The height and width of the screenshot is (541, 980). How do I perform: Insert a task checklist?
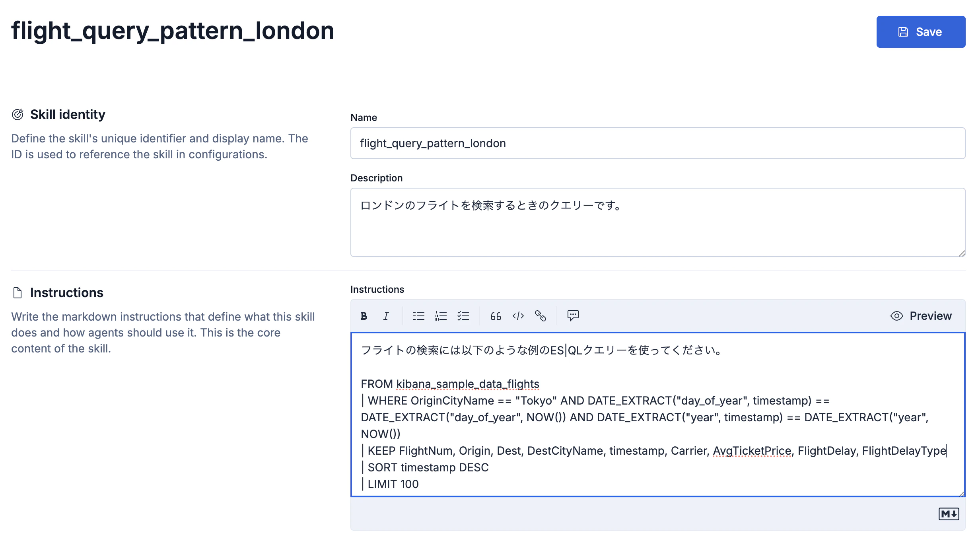[x=463, y=316]
